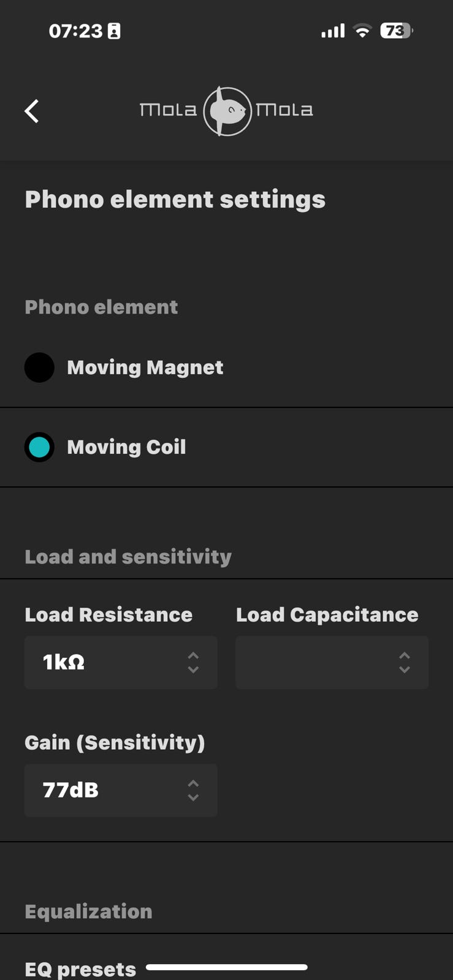The image size is (453, 980).
Task: Raise Gain with the up chevron
Action: click(193, 783)
